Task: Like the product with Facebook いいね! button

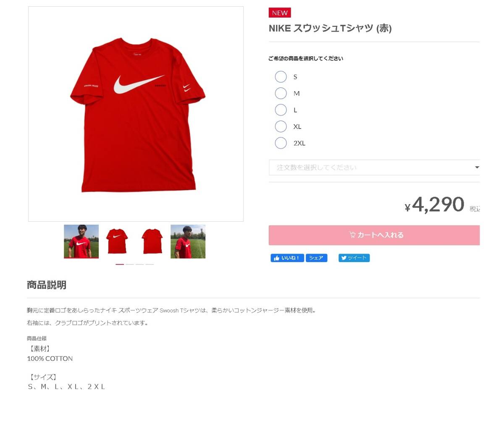Action: pyautogui.click(x=287, y=258)
